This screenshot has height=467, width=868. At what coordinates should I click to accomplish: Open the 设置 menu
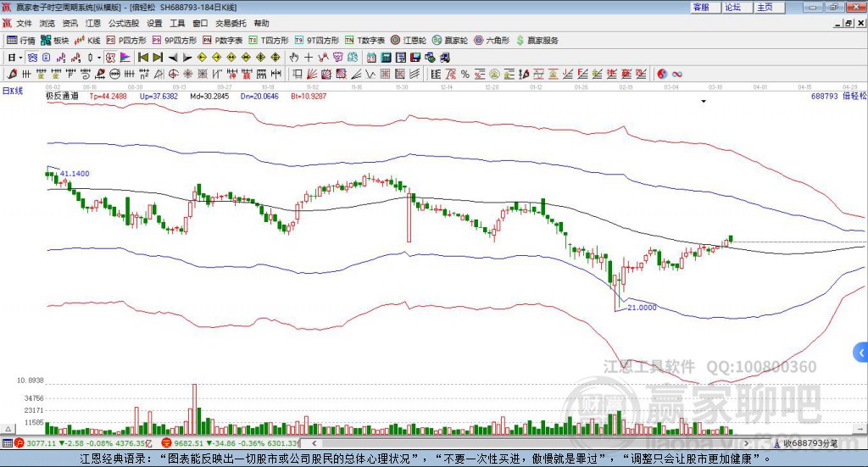[x=154, y=23]
